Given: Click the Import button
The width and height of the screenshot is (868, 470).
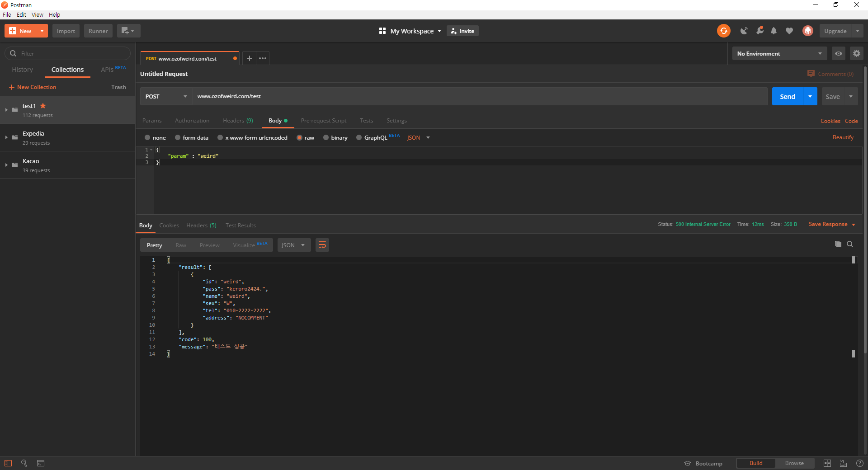Looking at the screenshot, I should (66, 31).
